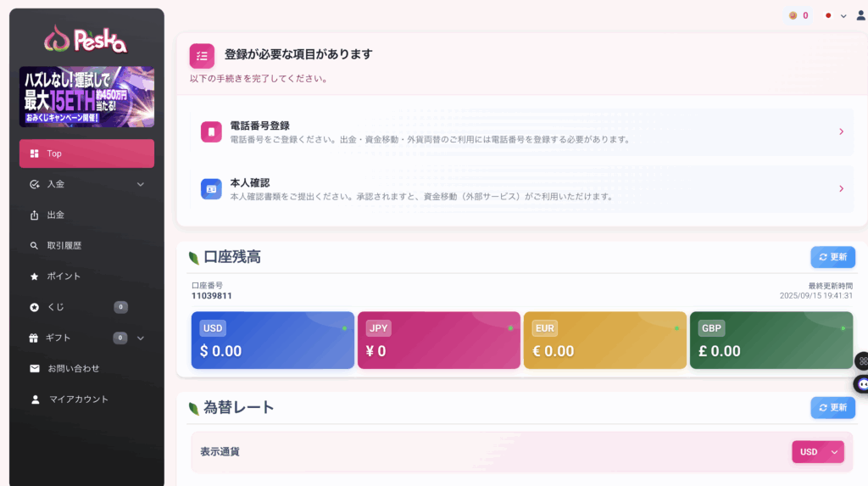Viewport: 868px width, 486px height.
Task: Click the Peska logo in sidebar
Action: [86, 39]
